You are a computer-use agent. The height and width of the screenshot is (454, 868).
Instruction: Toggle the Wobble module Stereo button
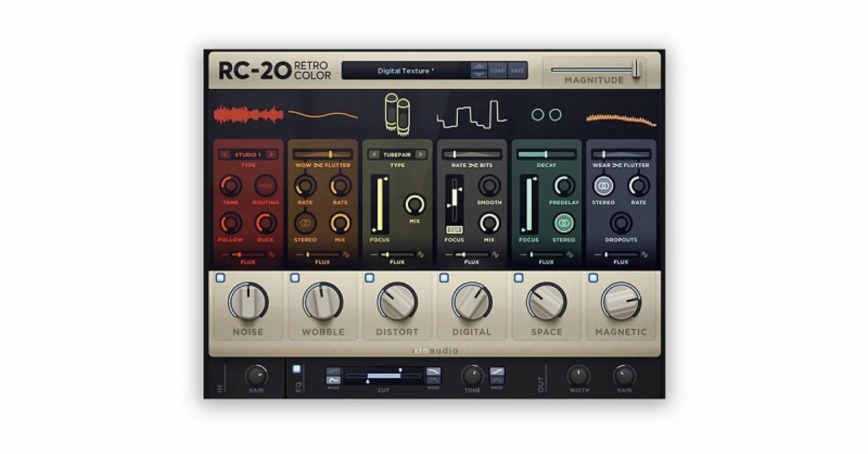[x=305, y=223]
